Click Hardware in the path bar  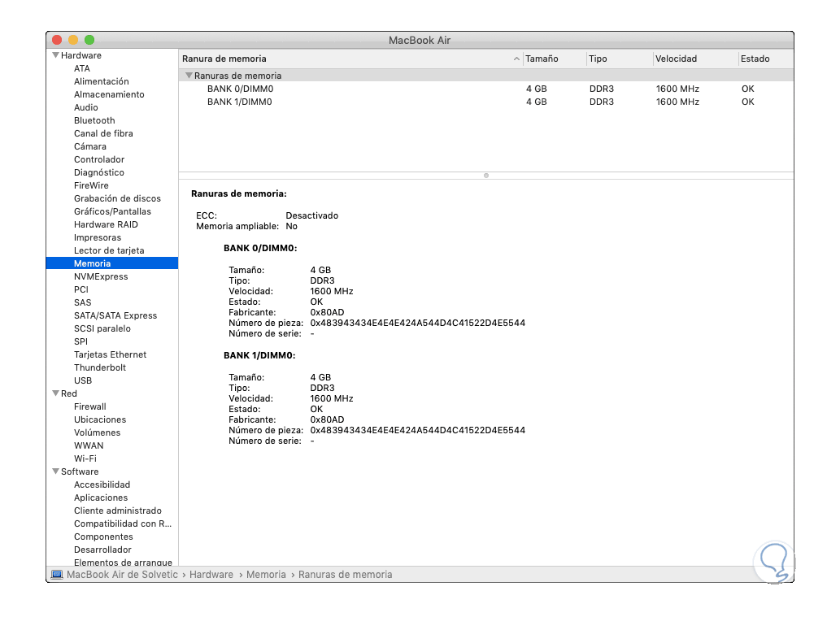pos(211,575)
